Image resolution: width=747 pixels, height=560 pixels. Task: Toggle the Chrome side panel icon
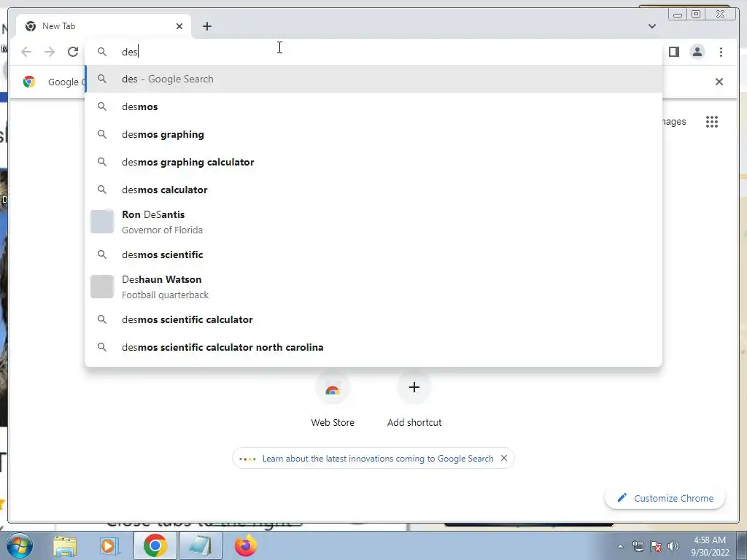coord(673,52)
